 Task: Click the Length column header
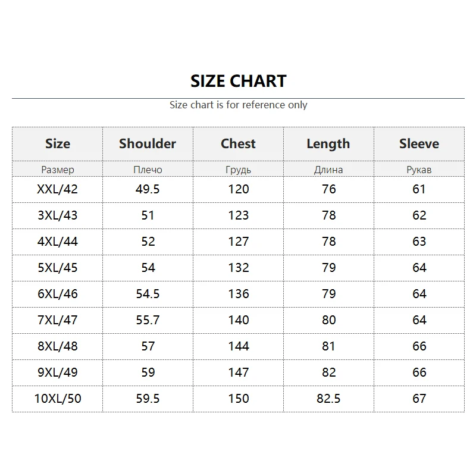coord(328,144)
